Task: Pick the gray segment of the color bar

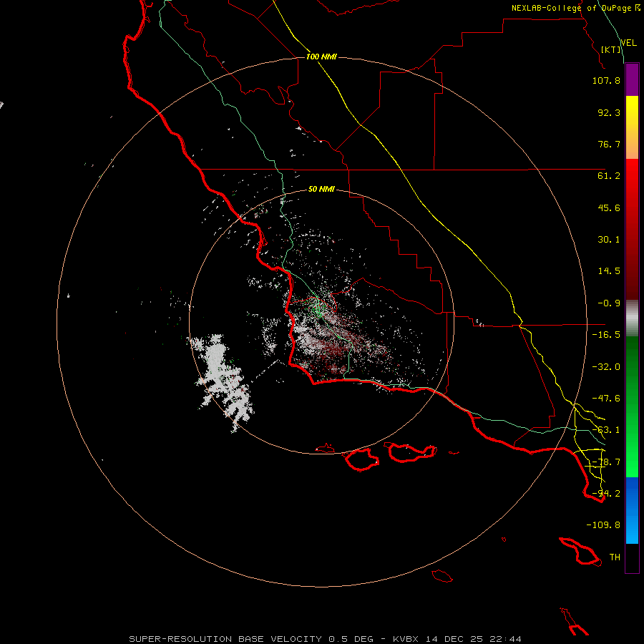Action: 632,318
